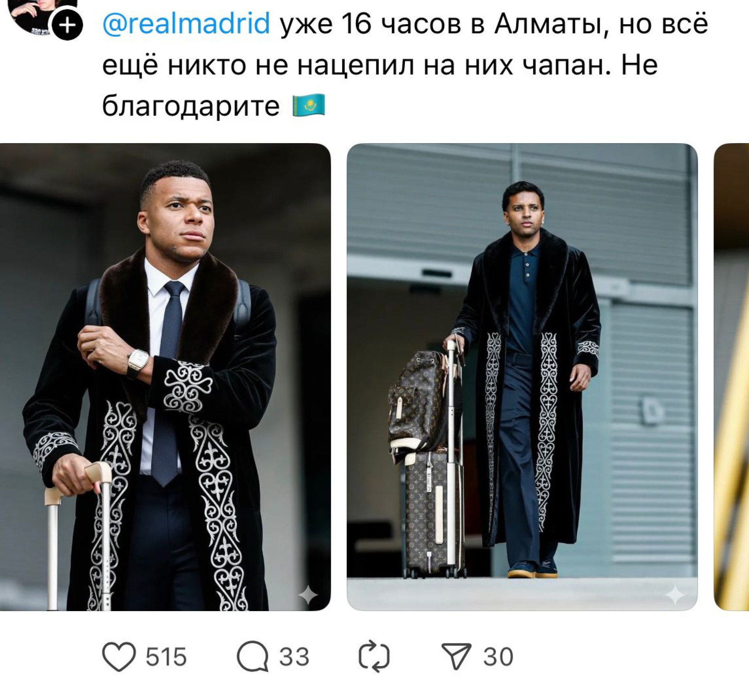This screenshot has height=700, width=749.
Task: Open the partially visible third photo
Action: pyautogui.click(x=731, y=376)
